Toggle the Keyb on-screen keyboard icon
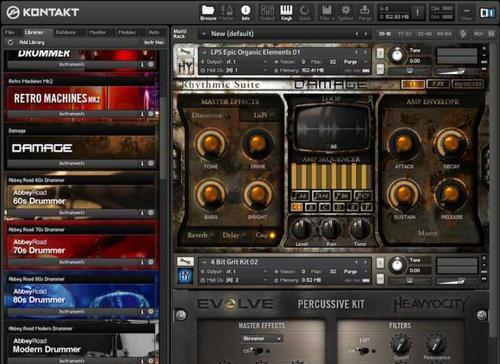This screenshot has width=500, height=364. point(286,13)
